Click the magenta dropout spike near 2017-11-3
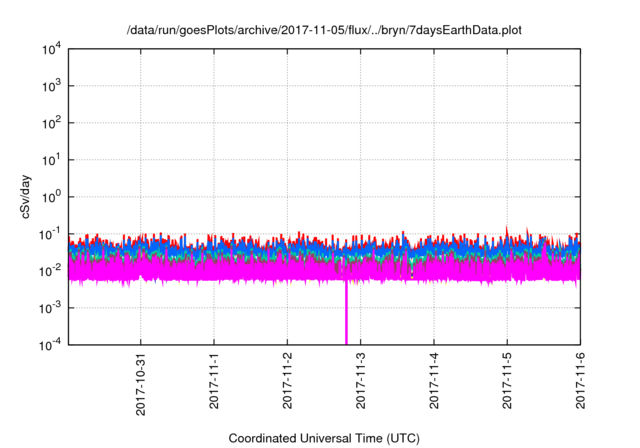Screen dimensions: 640x448 point(347,313)
